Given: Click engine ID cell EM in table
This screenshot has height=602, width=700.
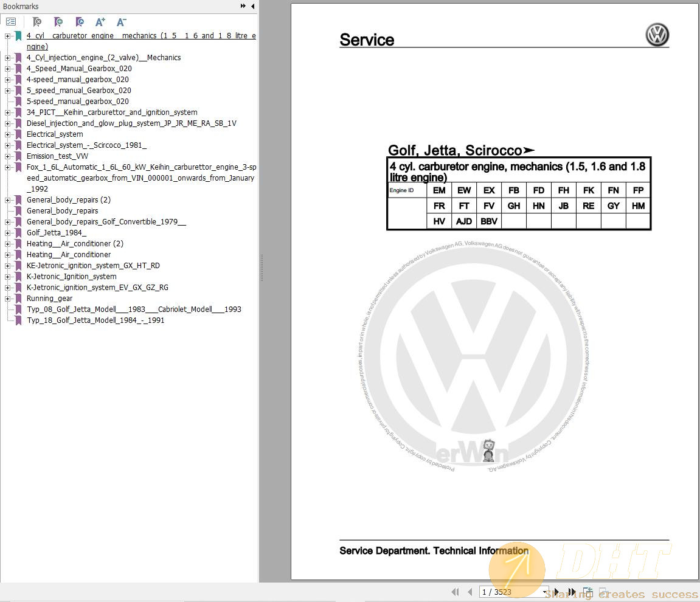Looking at the screenshot, I should tap(439, 190).
